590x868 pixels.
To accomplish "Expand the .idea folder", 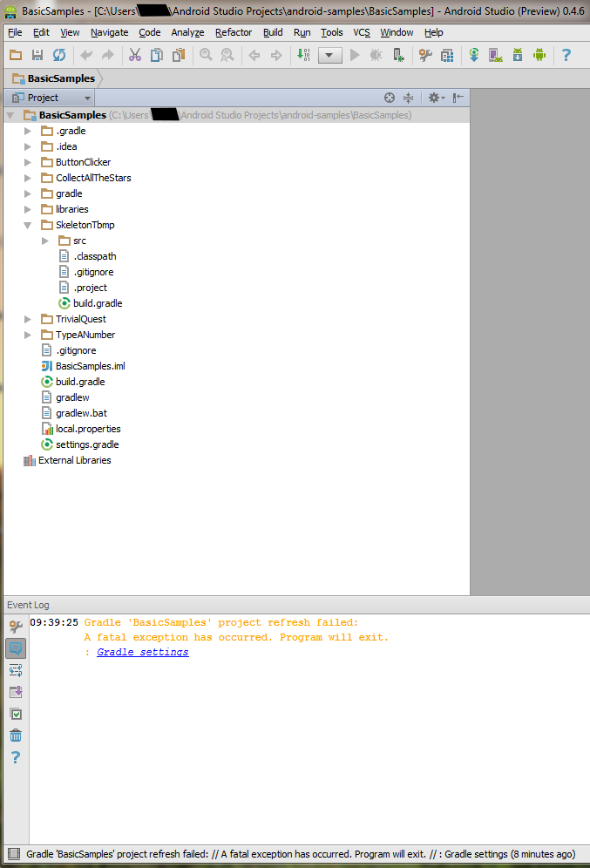I will [x=28, y=146].
